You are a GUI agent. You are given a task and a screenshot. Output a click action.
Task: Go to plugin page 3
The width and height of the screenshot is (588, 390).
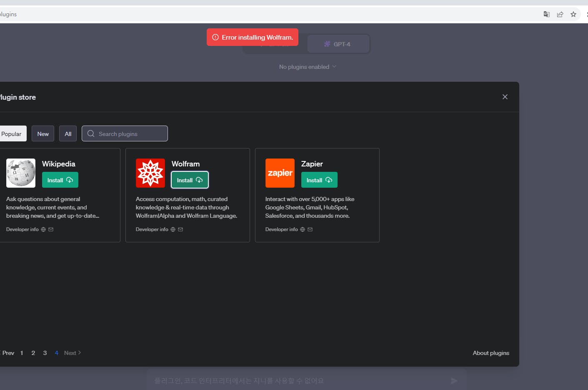pos(45,353)
